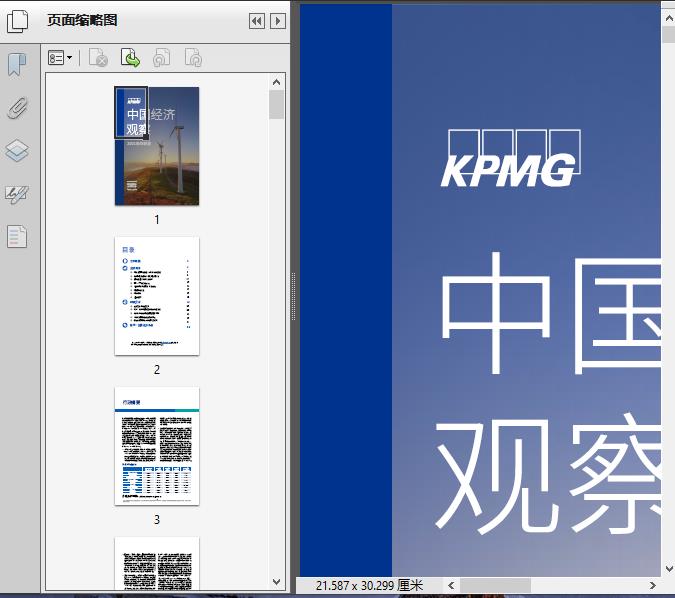Collapse the navigation pane with double arrow
The height and width of the screenshot is (598, 675).
257,21
